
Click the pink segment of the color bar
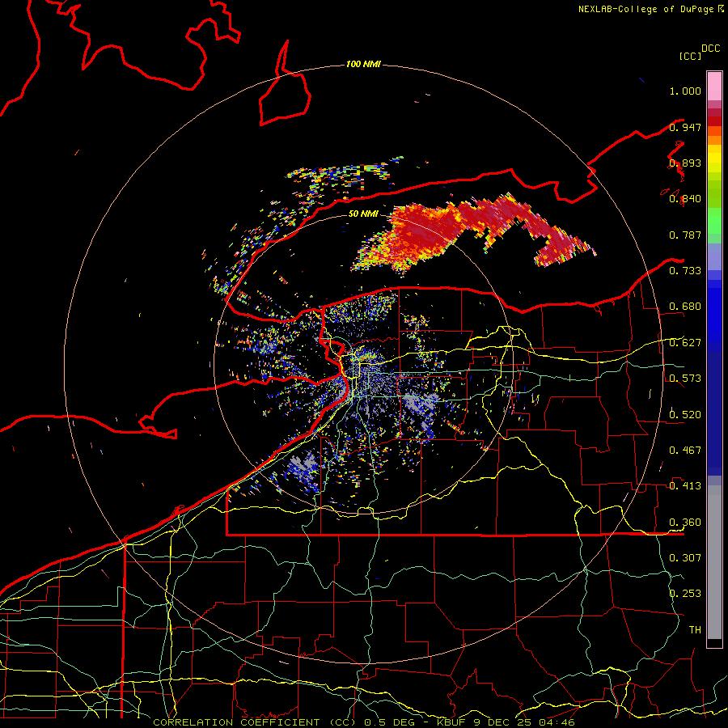(714, 86)
